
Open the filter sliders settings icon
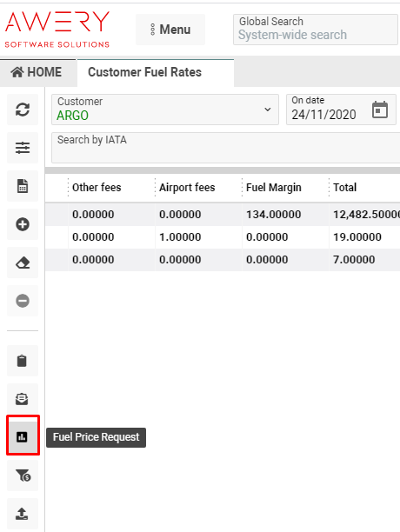click(x=23, y=148)
